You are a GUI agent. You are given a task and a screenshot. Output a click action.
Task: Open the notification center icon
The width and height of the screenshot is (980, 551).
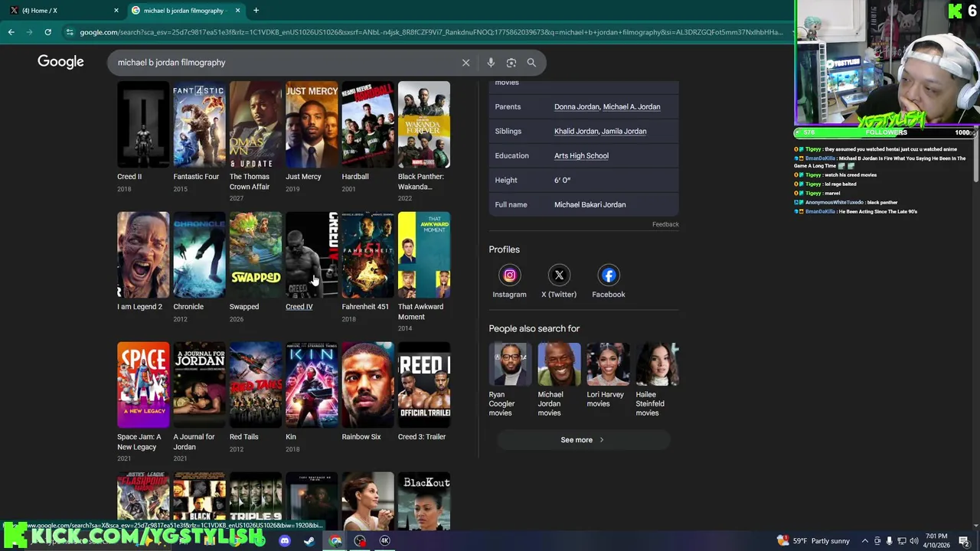(964, 541)
